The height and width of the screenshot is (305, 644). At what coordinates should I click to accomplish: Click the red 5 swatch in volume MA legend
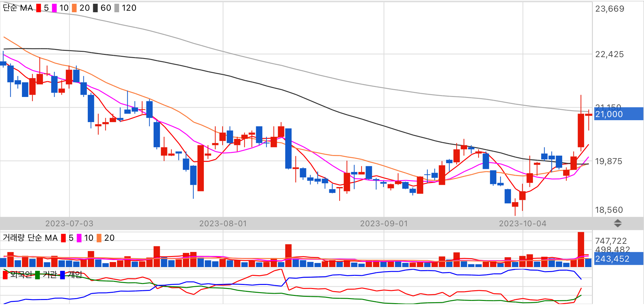tap(63, 238)
